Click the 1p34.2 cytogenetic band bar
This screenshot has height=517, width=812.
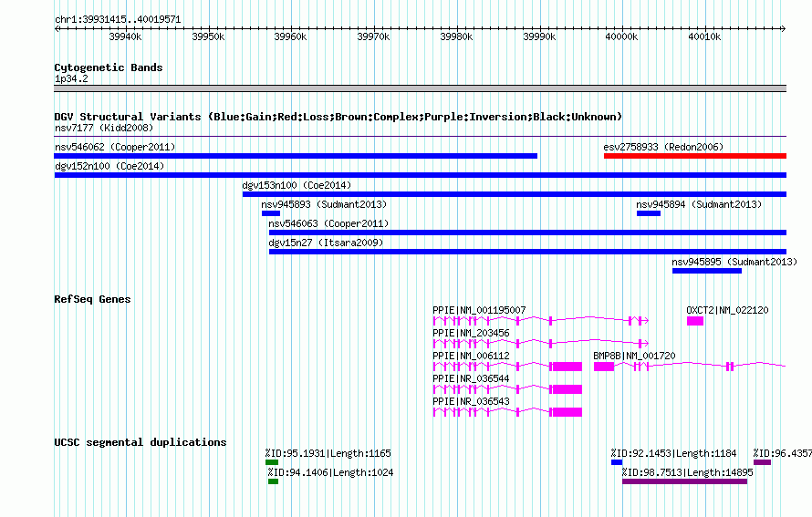tap(420, 88)
